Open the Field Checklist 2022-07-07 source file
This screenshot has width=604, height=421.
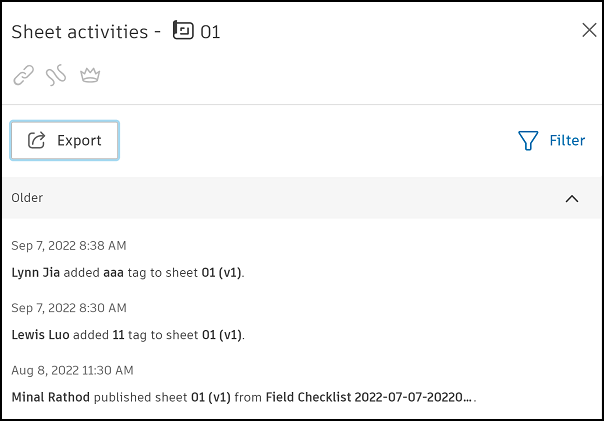[370, 397]
